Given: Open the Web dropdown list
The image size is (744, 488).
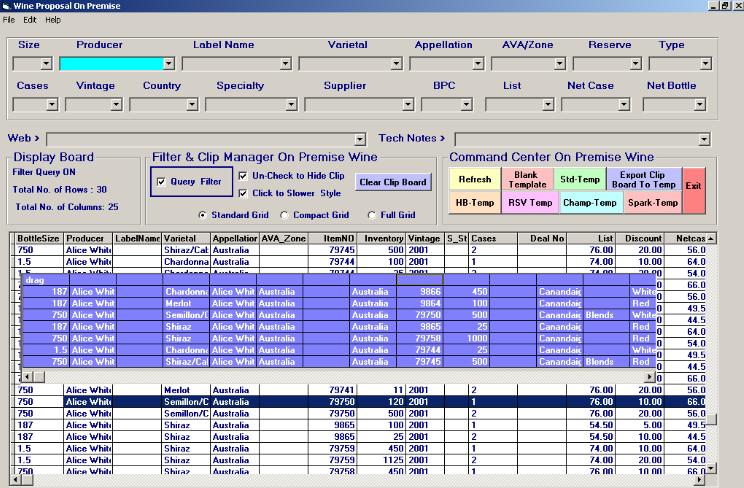Looking at the screenshot, I should tap(360, 140).
